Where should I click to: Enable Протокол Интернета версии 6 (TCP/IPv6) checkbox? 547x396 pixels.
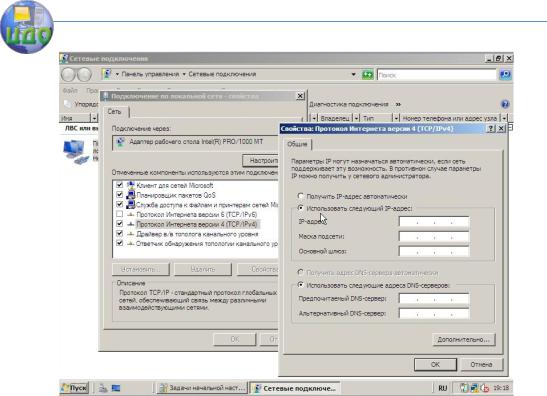pos(120,214)
